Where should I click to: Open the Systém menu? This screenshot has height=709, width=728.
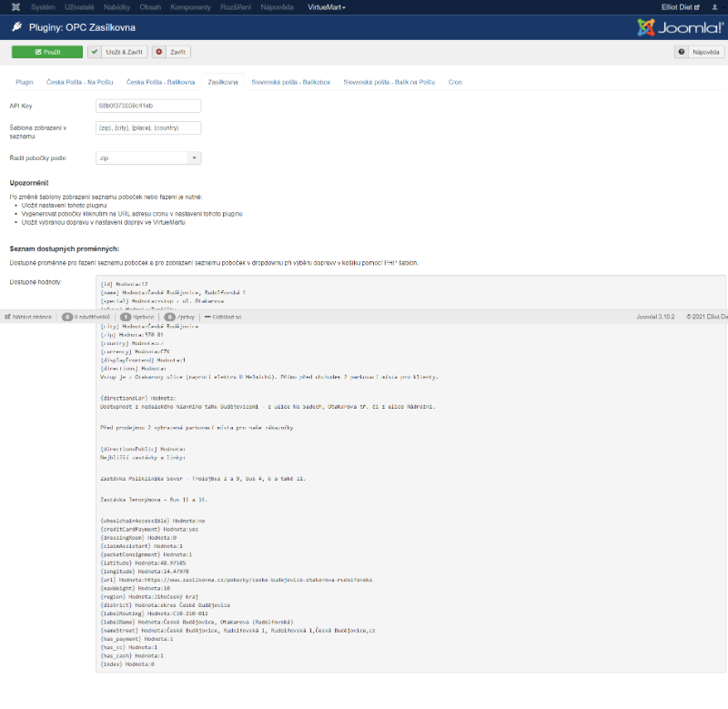[x=43, y=7]
